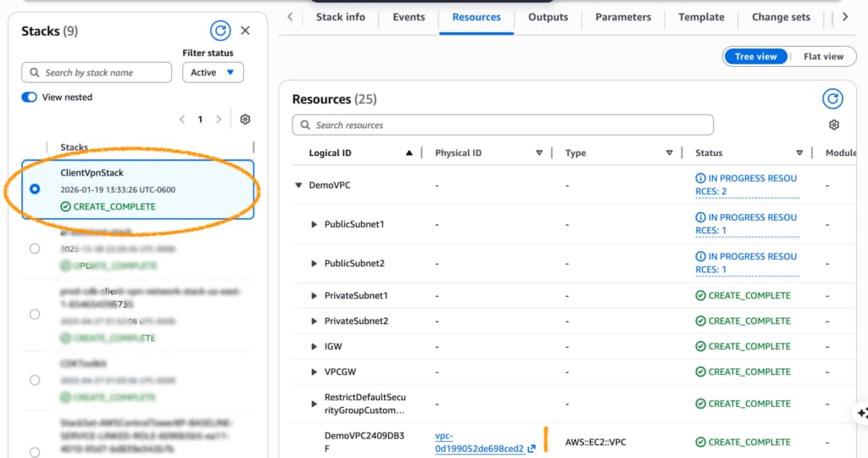The width and height of the screenshot is (868, 458).
Task: Collapse the DemoVPC tree node
Action: coord(298,185)
